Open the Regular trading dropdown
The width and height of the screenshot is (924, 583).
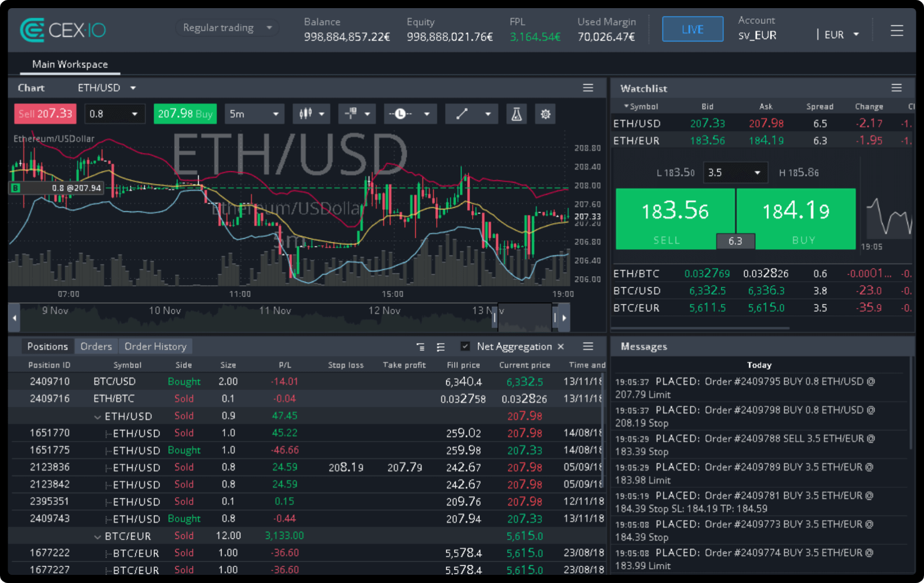point(227,28)
